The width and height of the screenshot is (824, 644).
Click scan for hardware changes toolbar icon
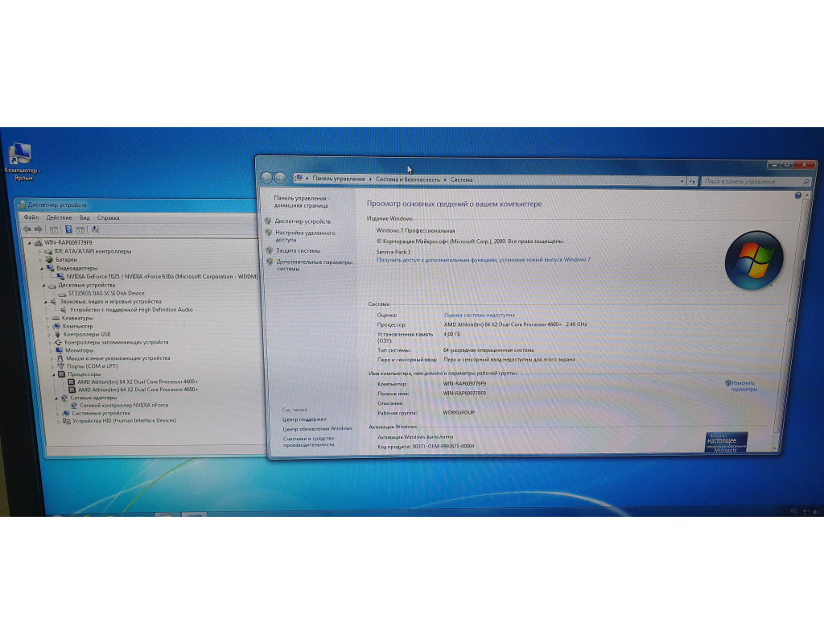(x=95, y=229)
